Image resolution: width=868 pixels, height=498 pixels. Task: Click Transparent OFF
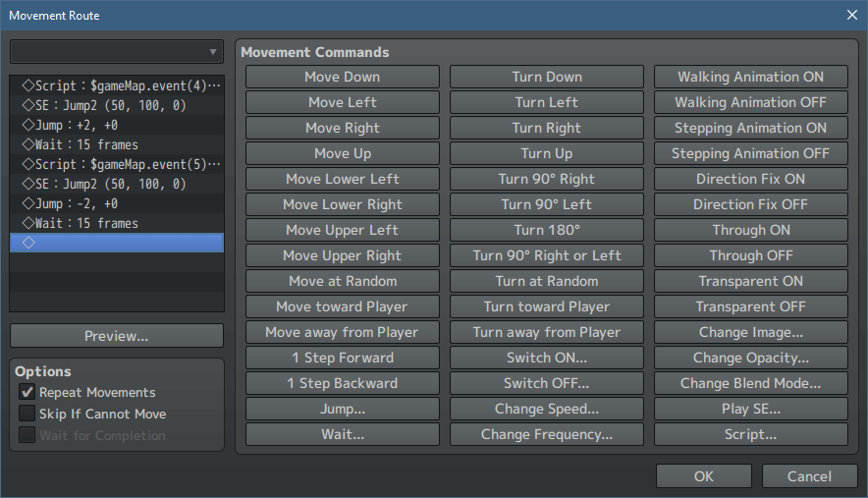(x=751, y=306)
